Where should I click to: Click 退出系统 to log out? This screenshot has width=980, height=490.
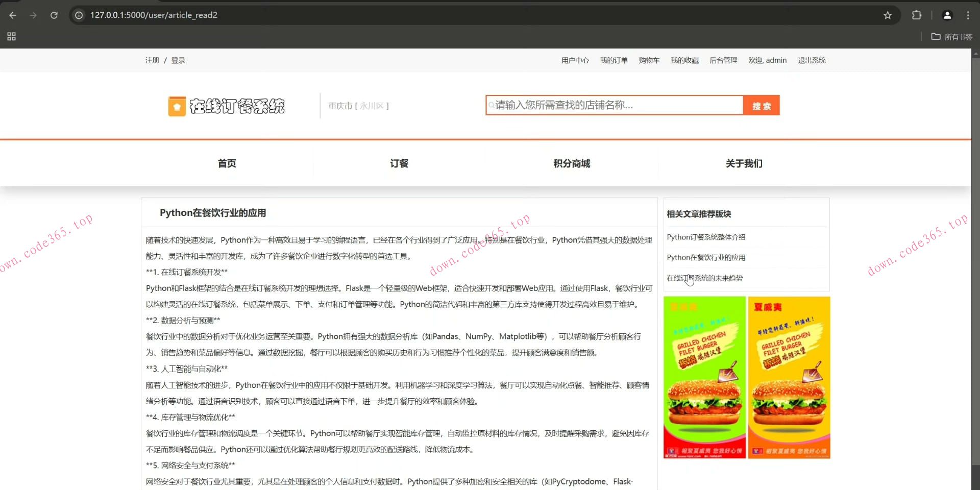[x=812, y=60]
